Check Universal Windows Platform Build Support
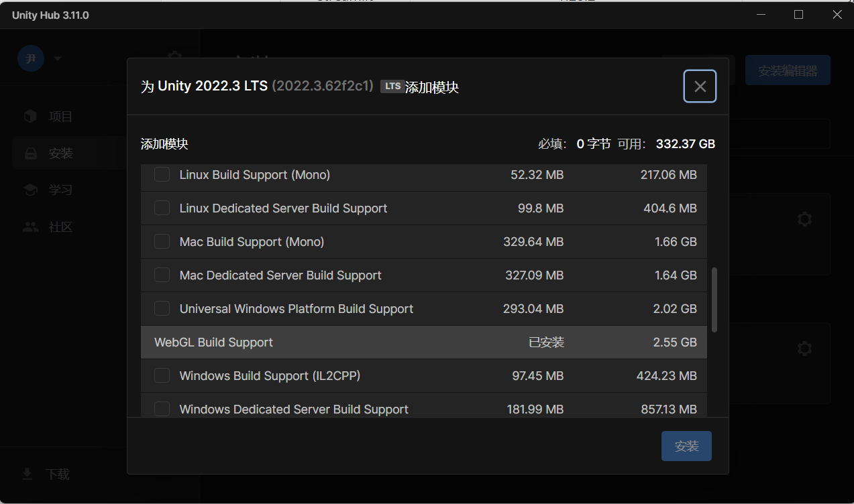 pos(162,309)
